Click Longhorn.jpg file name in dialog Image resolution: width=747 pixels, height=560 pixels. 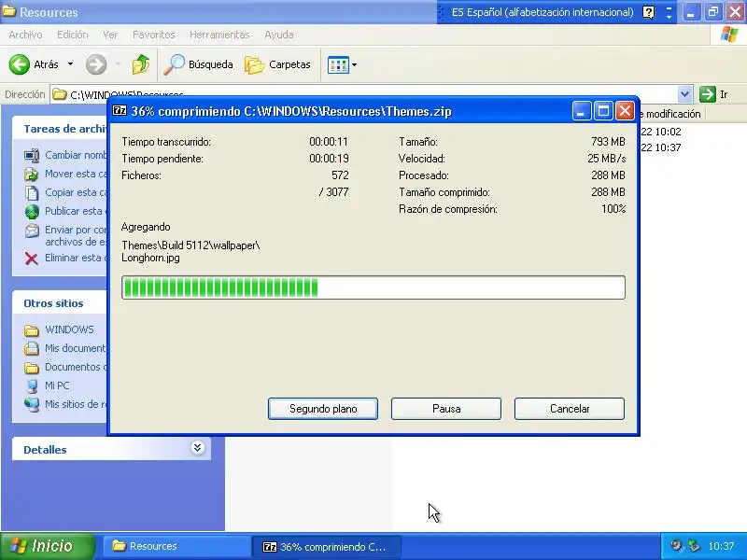click(x=150, y=258)
